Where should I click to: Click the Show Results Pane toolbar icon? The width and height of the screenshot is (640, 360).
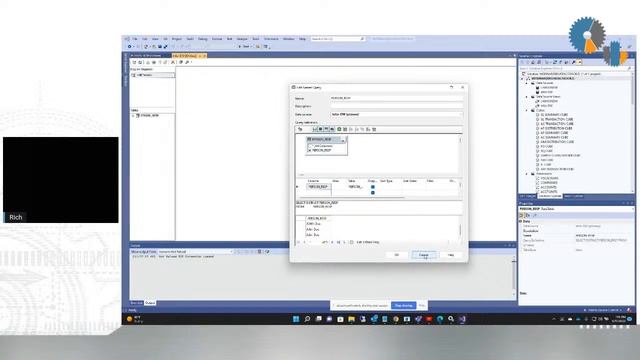pyautogui.click(x=332, y=129)
